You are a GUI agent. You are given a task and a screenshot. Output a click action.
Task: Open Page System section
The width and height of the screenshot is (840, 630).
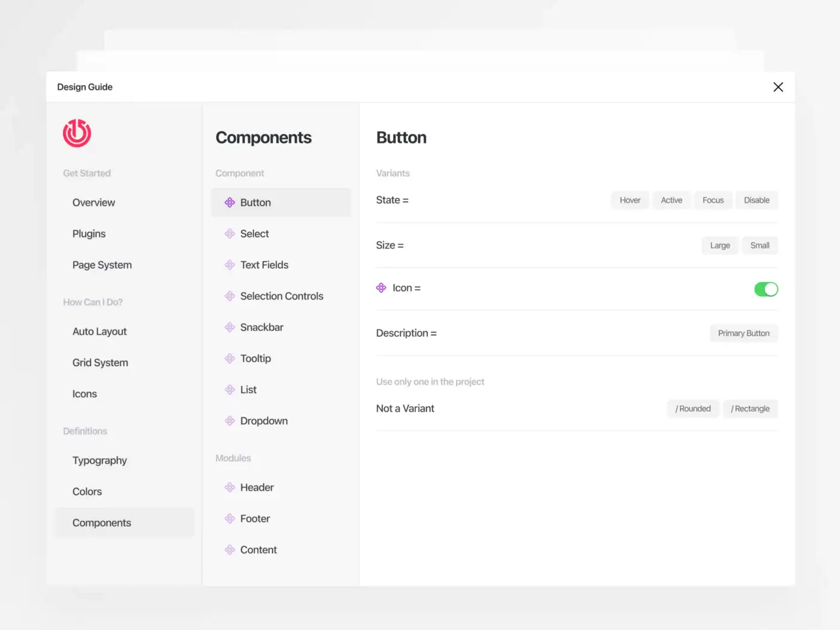coord(102,265)
